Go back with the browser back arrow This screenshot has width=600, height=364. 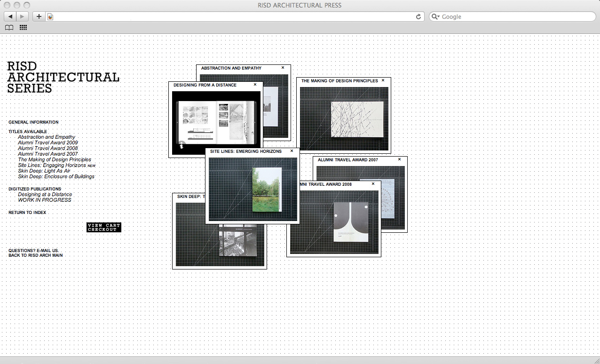click(10, 16)
